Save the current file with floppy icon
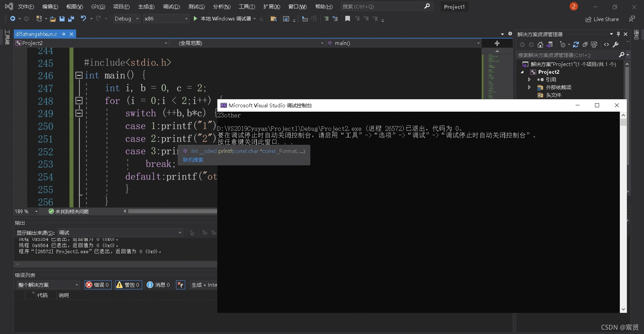 [62, 19]
